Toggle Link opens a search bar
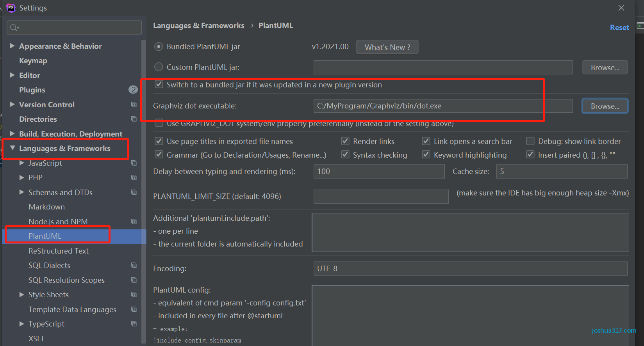The image size is (644, 346). 426,141
